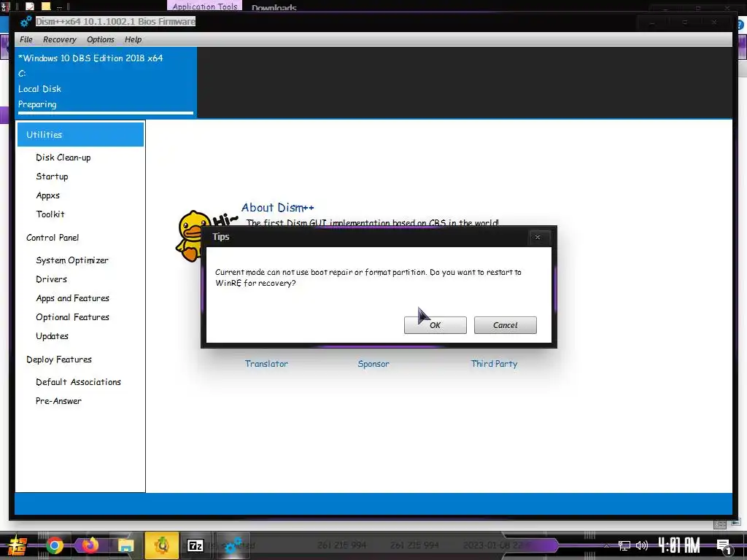Click the About Dism++ heading
The height and width of the screenshot is (560, 747).
pyautogui.click(x=278, y=208)
